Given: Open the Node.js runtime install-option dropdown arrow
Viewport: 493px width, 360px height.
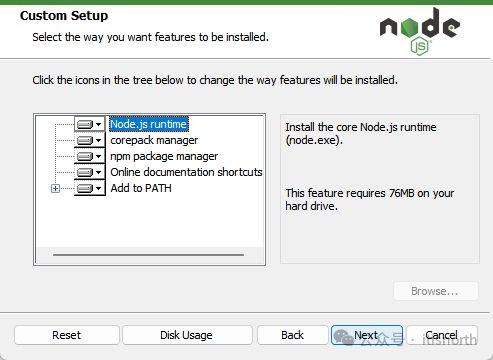Looking at the screenshot, I should point(98,124).
